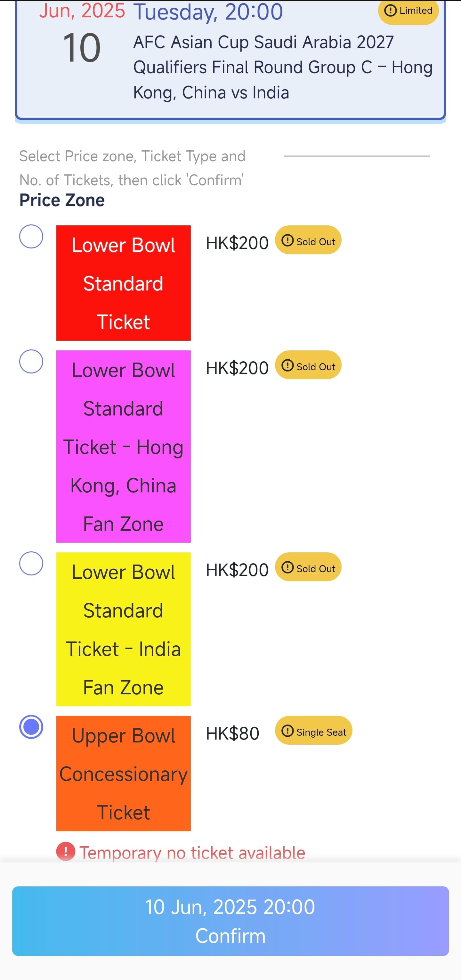The height and width of the screenshot is (980, 461).
Task: Click the HK$80 price label
Action: coord(233,733)
